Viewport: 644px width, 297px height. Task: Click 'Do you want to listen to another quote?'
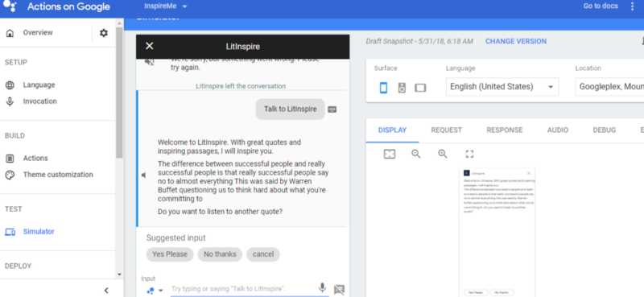click(220, 212)
